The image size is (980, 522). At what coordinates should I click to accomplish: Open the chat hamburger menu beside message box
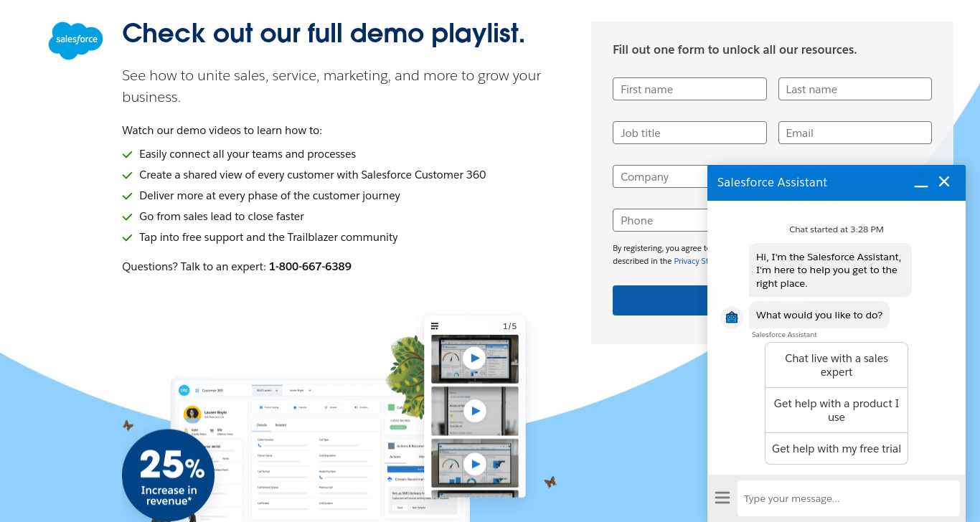click(x=722, y=498)
